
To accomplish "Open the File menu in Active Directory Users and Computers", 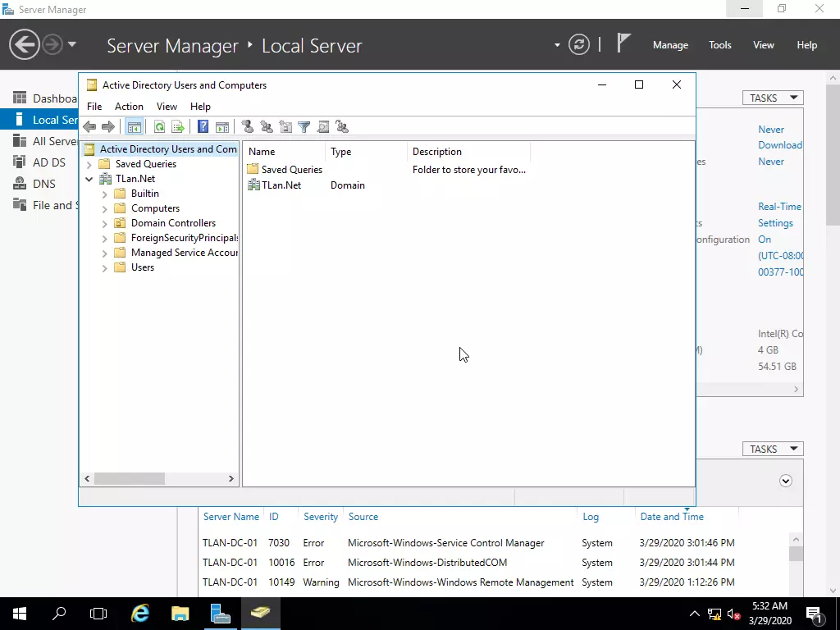I will tap(94, 107).
